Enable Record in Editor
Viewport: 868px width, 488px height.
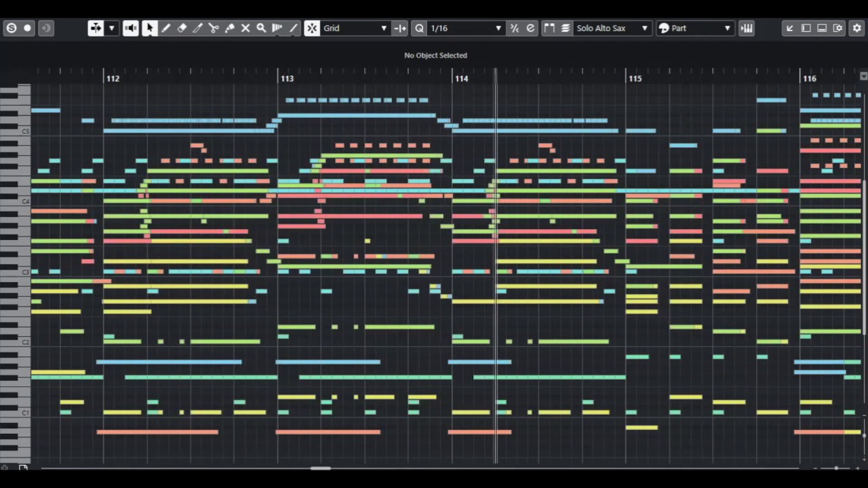pyautogui.click(x=28, y=28)
